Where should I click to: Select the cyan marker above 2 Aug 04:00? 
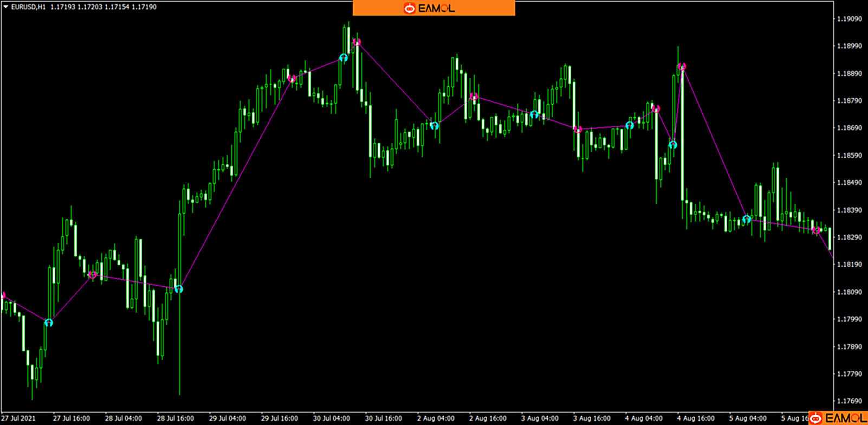click(x=434, y=126)
